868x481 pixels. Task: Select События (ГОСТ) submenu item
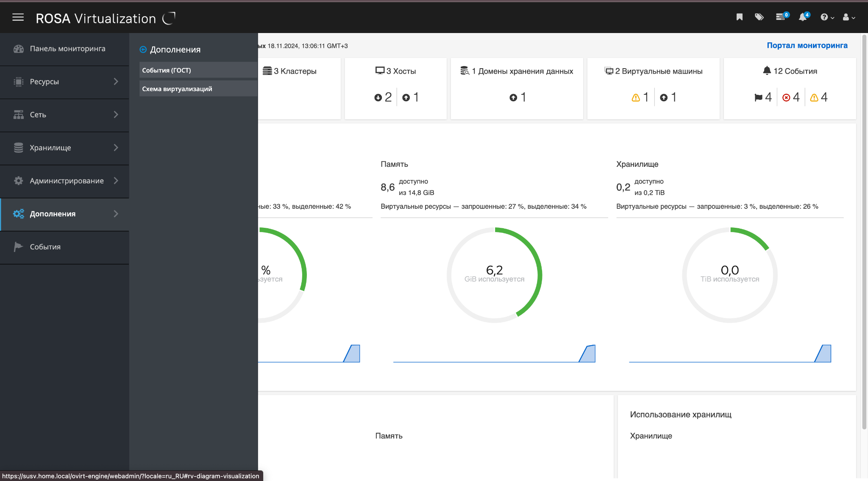(x=167, y=70)
